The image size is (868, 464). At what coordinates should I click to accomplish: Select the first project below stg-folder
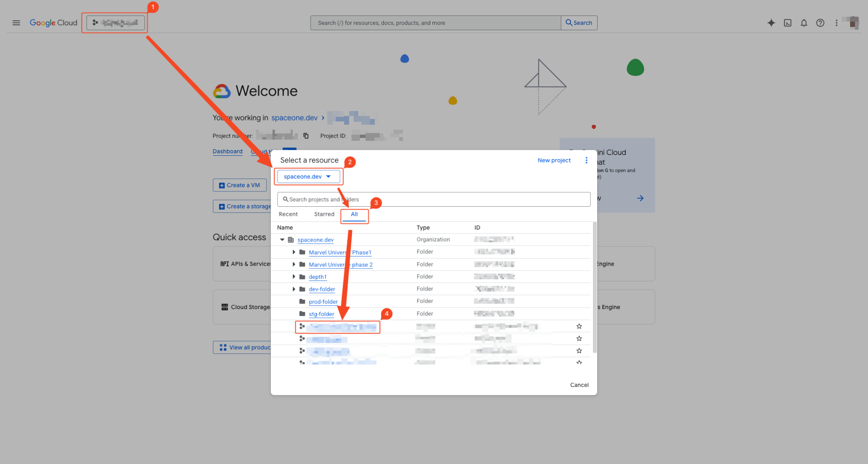(342, 327)
